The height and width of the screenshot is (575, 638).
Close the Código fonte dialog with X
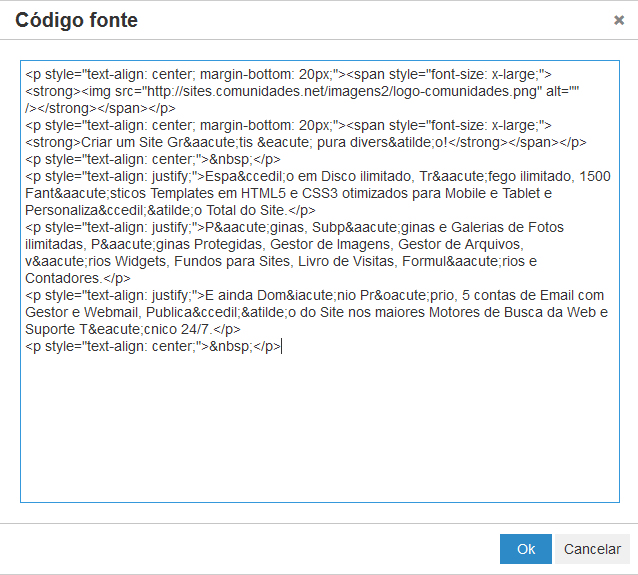coord(619,20)
